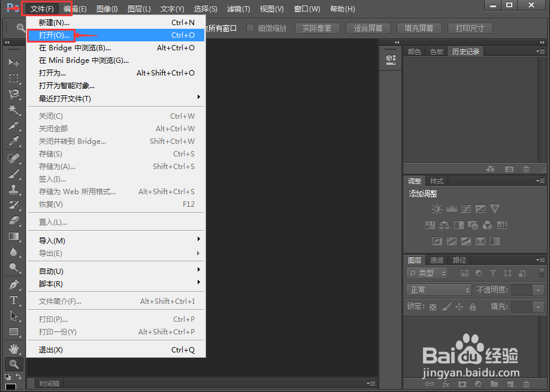The width and height of the screenshot is (550, 392).
Task: Select the Gradient tool
Action: pyautogui.click(x=14, y=236)
